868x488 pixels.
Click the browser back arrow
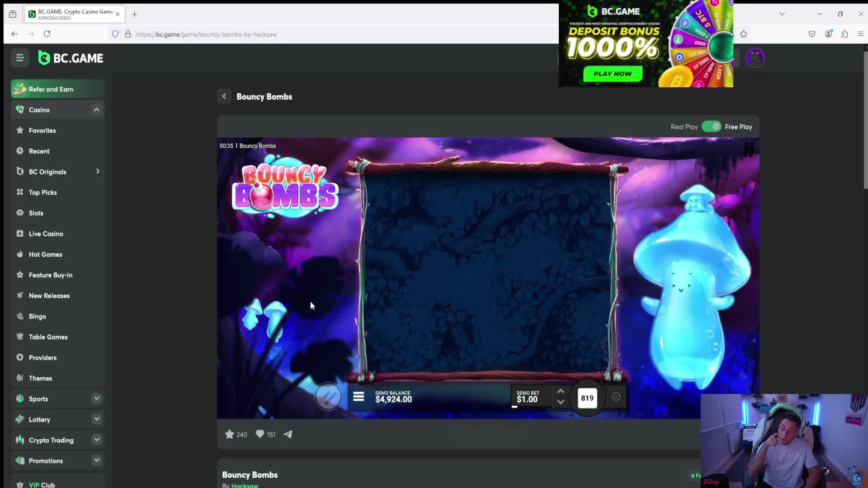pos(14,34)
